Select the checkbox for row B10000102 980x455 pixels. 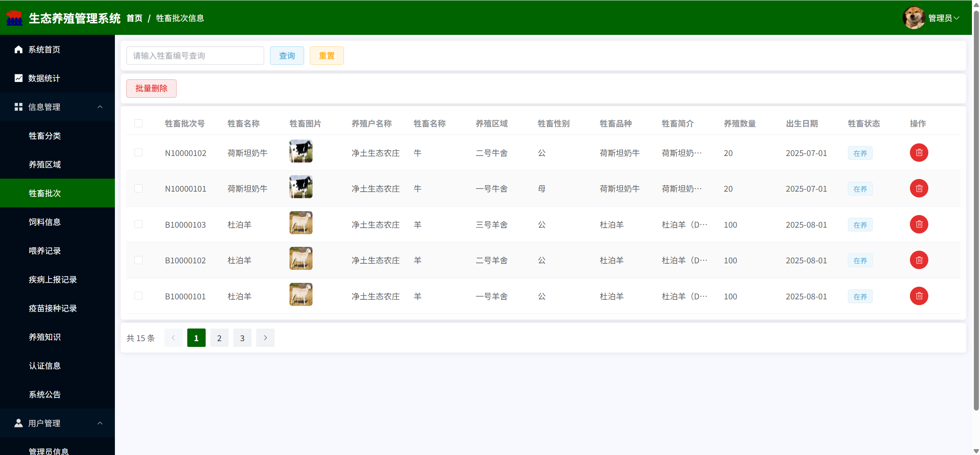click(138, 260)
